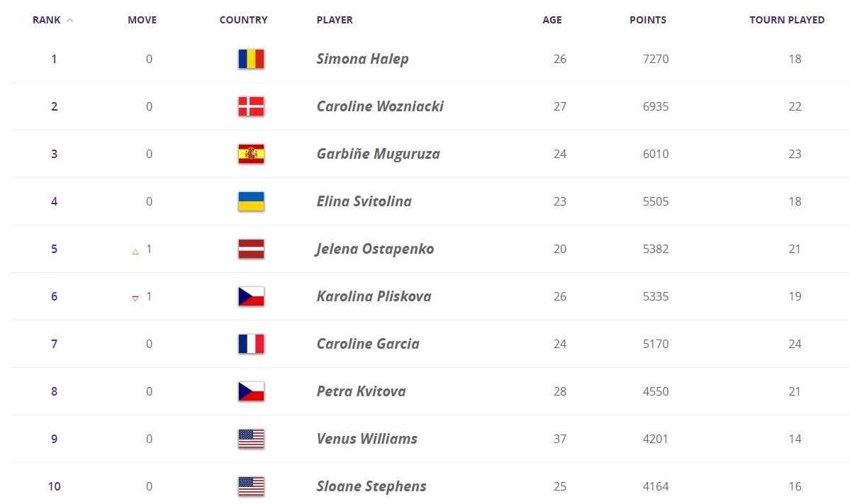
Task: Click the COUNTRY column header
Action: tap(243, 21)
